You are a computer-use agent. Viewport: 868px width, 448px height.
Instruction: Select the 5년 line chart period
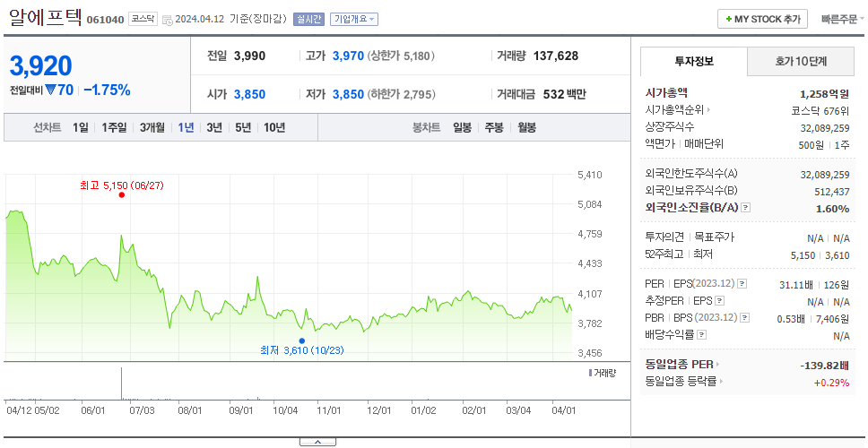243,128
